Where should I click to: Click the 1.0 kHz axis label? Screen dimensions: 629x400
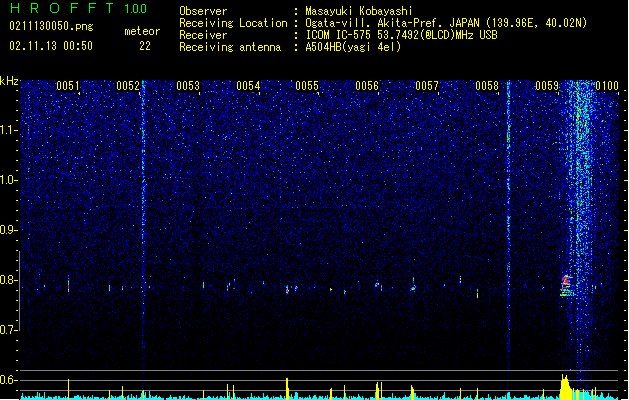click(x=8, y=180)
